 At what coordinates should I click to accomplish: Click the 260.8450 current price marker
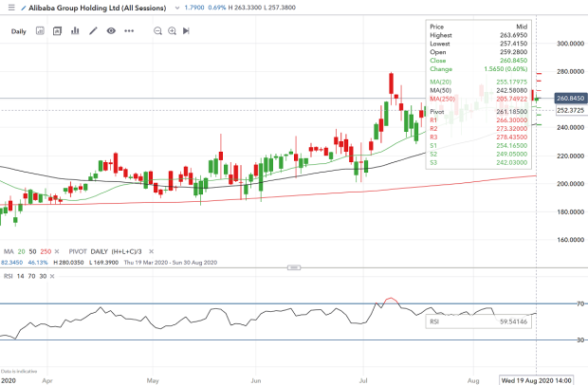click(x=564, y=98)
